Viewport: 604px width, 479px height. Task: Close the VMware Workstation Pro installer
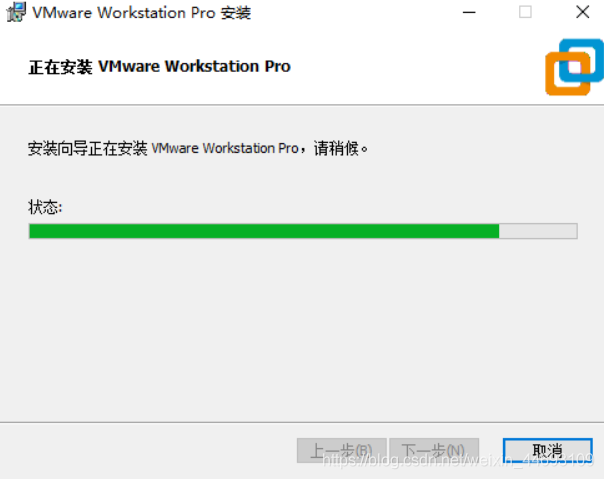(x=582, y=12)
